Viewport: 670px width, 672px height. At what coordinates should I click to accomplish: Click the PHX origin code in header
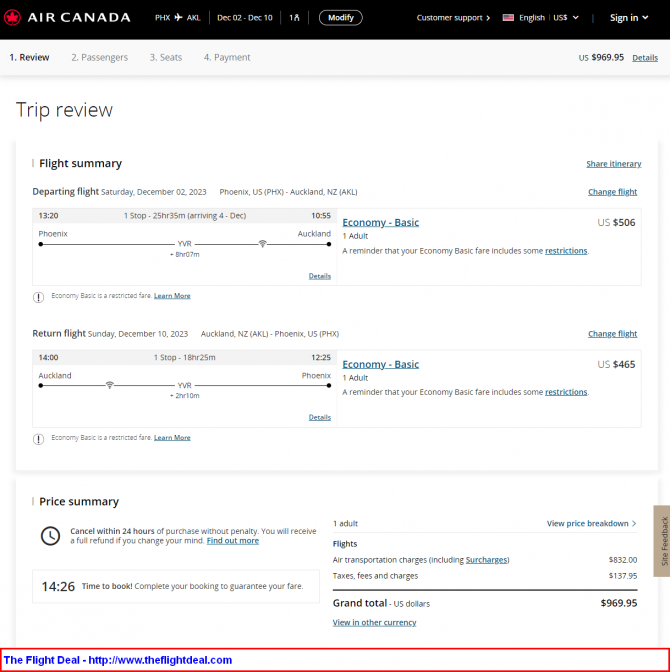click(x=162, y=18)
